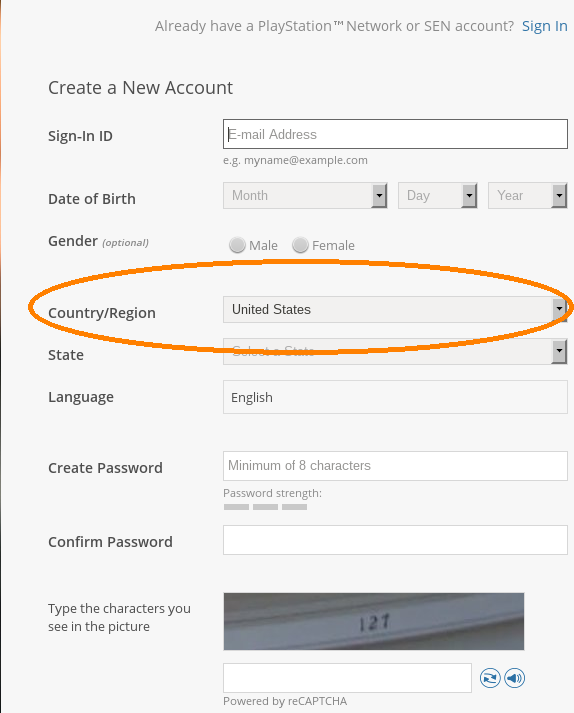This screenshot has width=574, height=713.
Task: Focus the E-mail Address input field
Action: click(395, 134)
